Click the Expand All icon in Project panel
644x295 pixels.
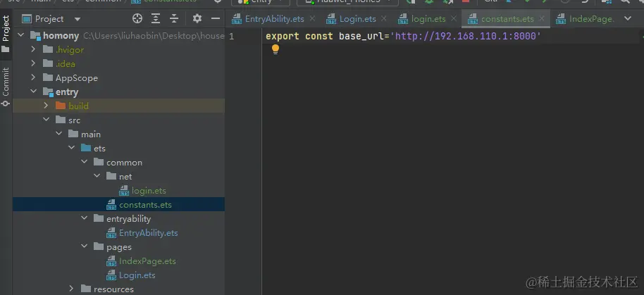(156, 18)
